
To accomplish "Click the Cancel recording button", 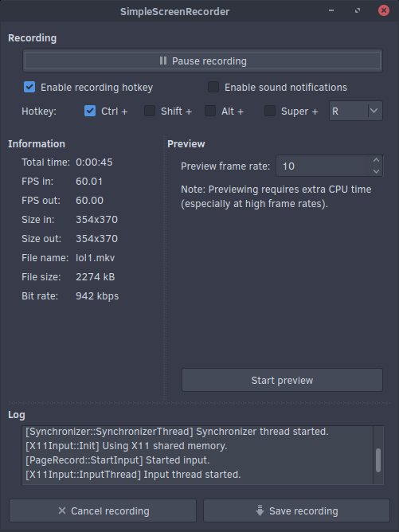I will tap(103, 510).
